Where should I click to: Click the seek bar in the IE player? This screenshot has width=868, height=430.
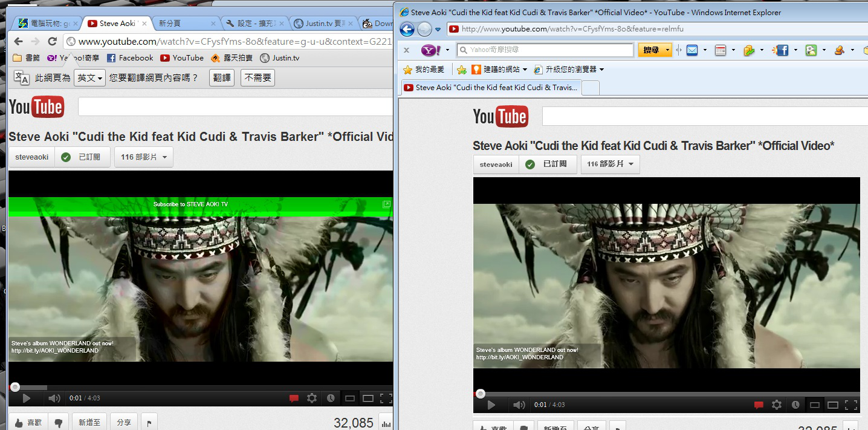pyautogui.click(x=667, y=394)
